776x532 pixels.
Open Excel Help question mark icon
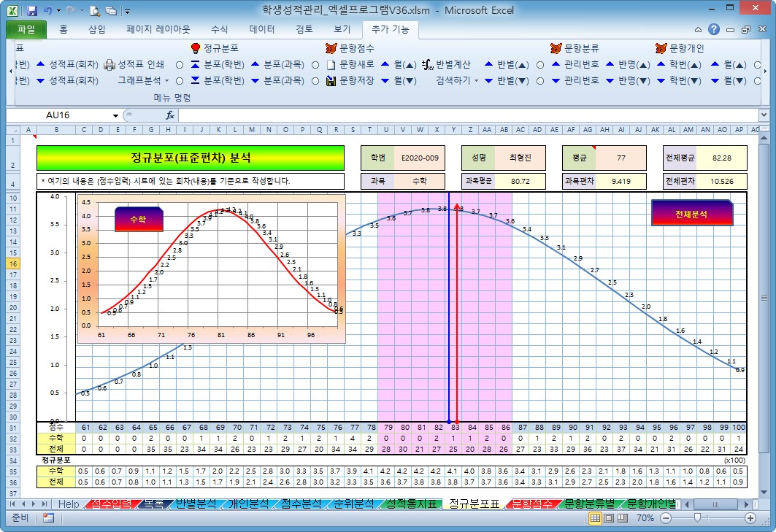pyautogui.click(x=714, y=29)
